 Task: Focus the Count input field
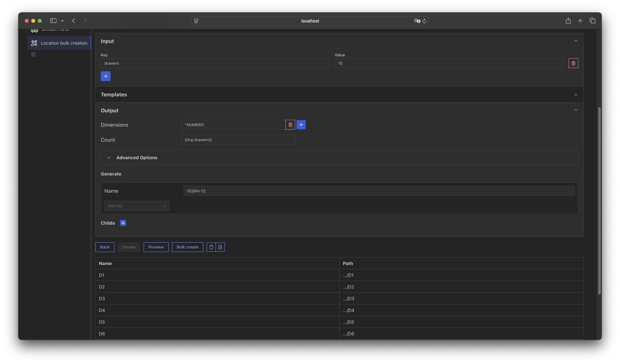238,140
